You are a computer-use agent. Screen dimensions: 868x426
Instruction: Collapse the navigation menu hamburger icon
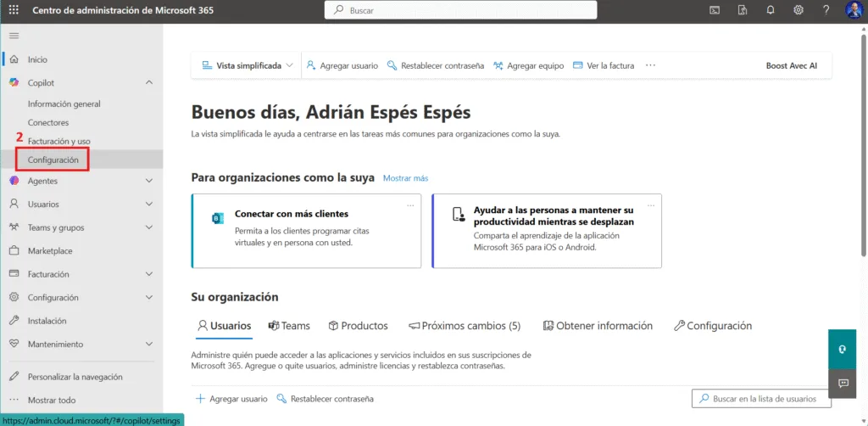[14, 36]
